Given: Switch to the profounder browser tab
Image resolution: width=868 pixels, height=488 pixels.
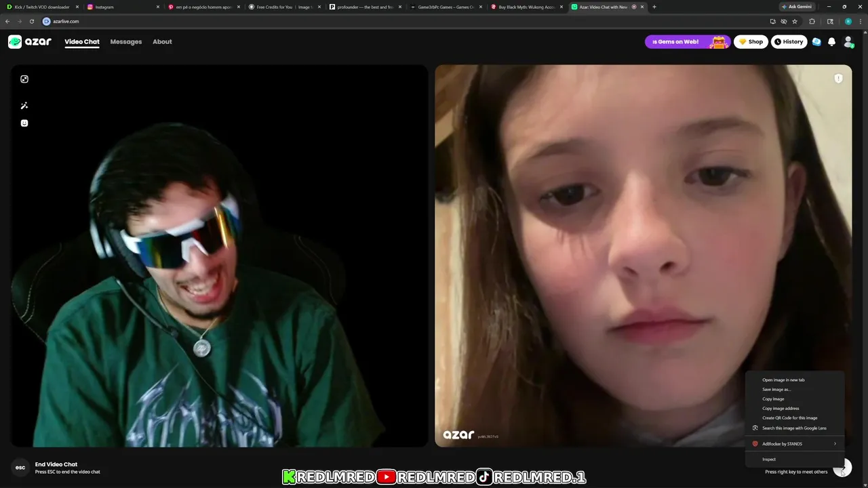Looking at the screenshot, I should [x=365, y=7].
